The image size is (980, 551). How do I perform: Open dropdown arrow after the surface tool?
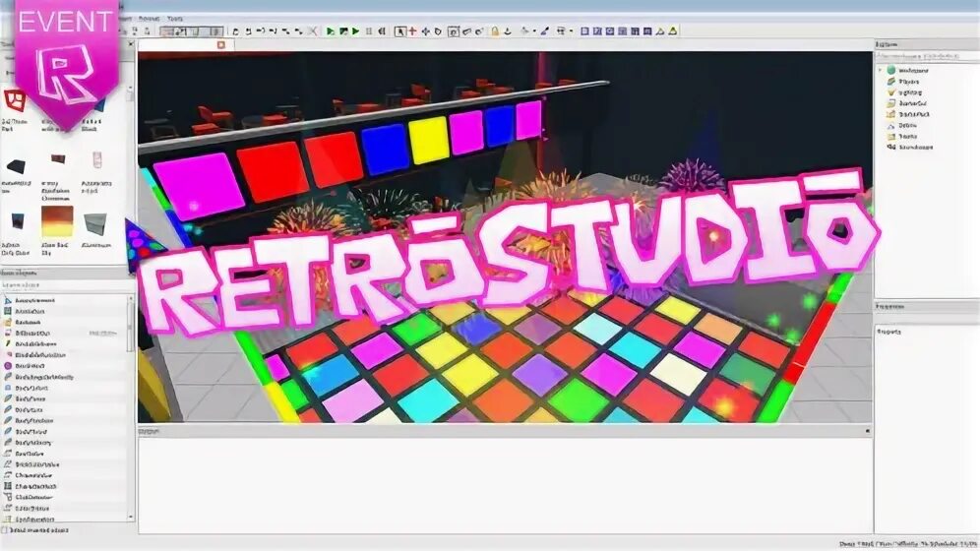[x=572, y=31]
